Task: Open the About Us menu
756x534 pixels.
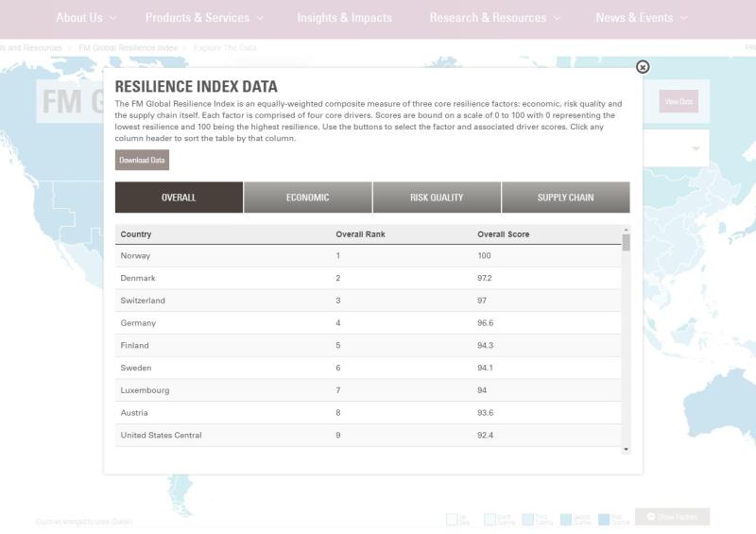Action: (79, 18)
